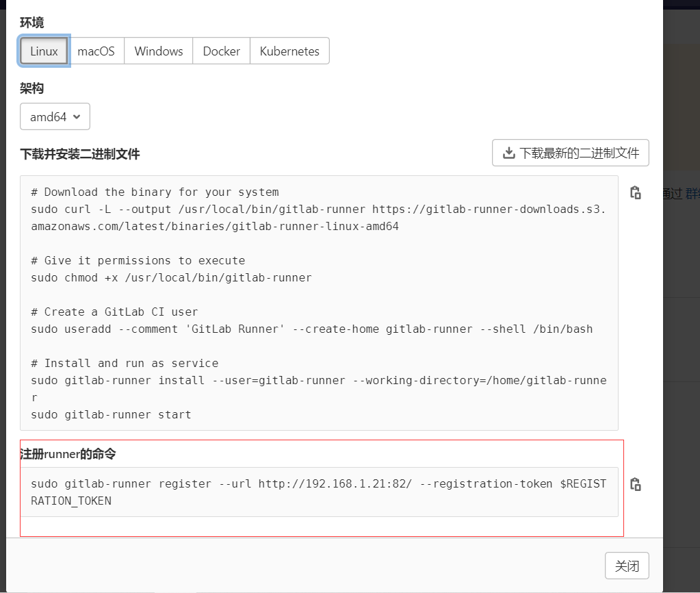This screenshot has height=593, width=700.
Task: Click the '# Download the binary for your system' comment
Action: [155, 192]
